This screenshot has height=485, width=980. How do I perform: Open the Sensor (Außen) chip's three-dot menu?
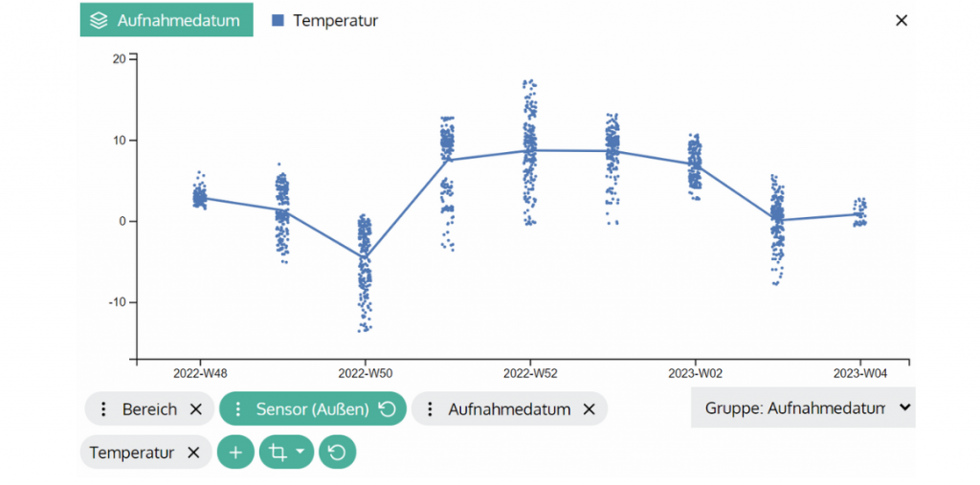pos(238,409)
